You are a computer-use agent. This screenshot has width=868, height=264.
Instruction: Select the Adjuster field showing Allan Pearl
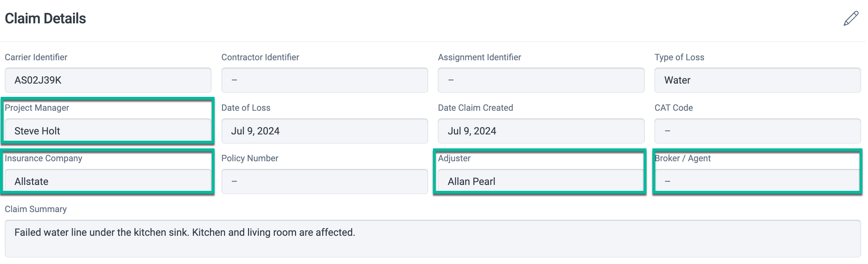tap(541, 181)
